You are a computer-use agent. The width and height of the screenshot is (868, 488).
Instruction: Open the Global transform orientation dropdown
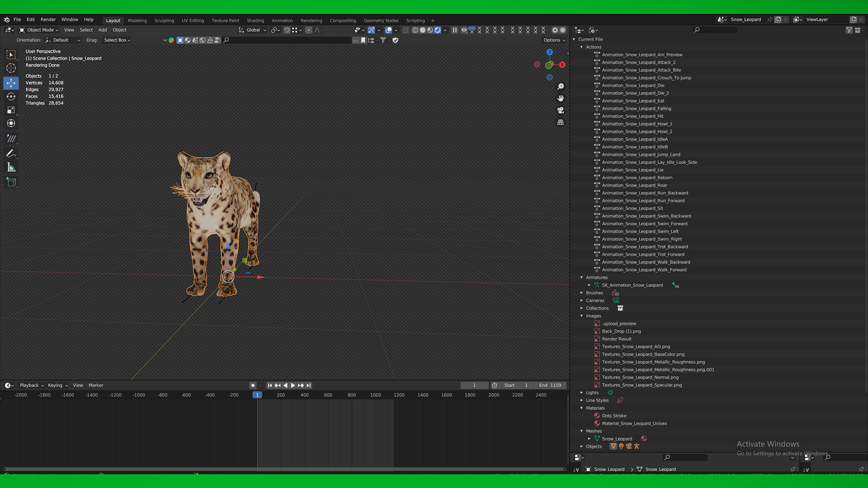coord(253,30)
